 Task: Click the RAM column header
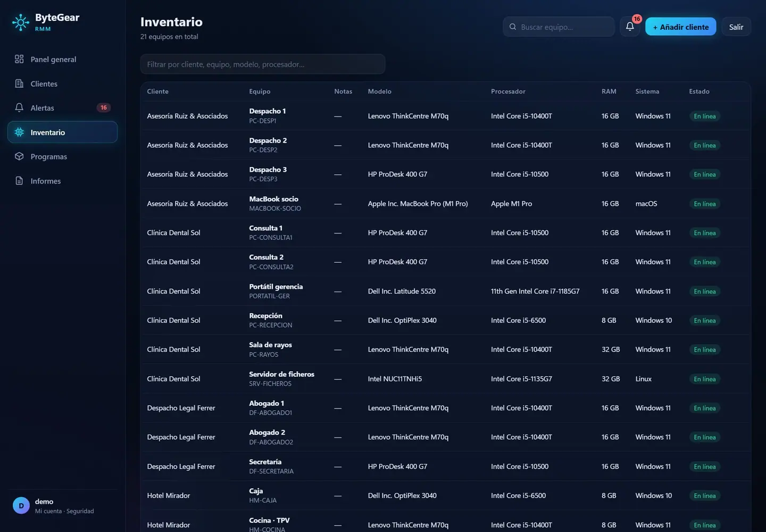(x=609, y=92)
